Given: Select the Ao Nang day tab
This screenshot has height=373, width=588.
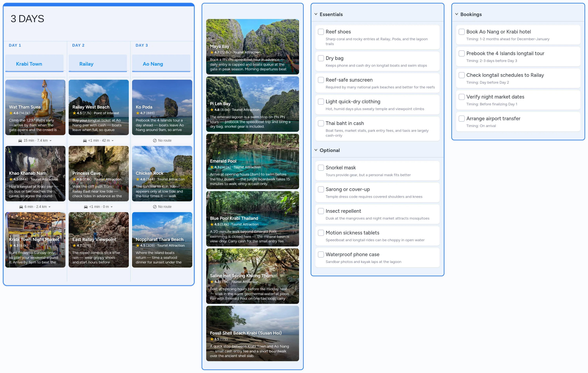Looking at the screenshot, I should 161,63.
